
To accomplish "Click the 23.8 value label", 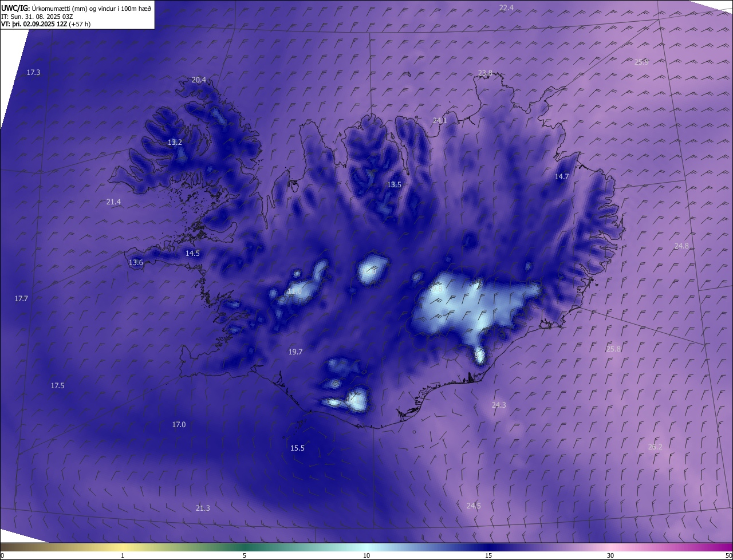I will (485, 72).
